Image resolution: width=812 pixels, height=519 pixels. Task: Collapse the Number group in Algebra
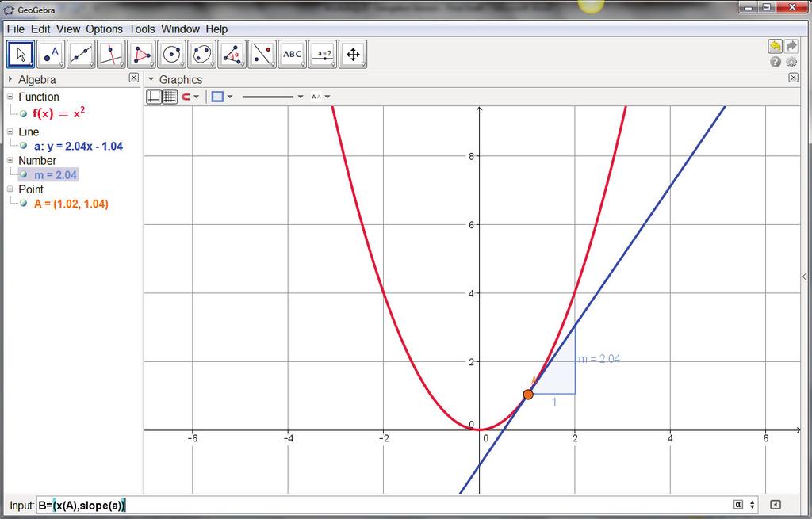(x=10, y=160)
